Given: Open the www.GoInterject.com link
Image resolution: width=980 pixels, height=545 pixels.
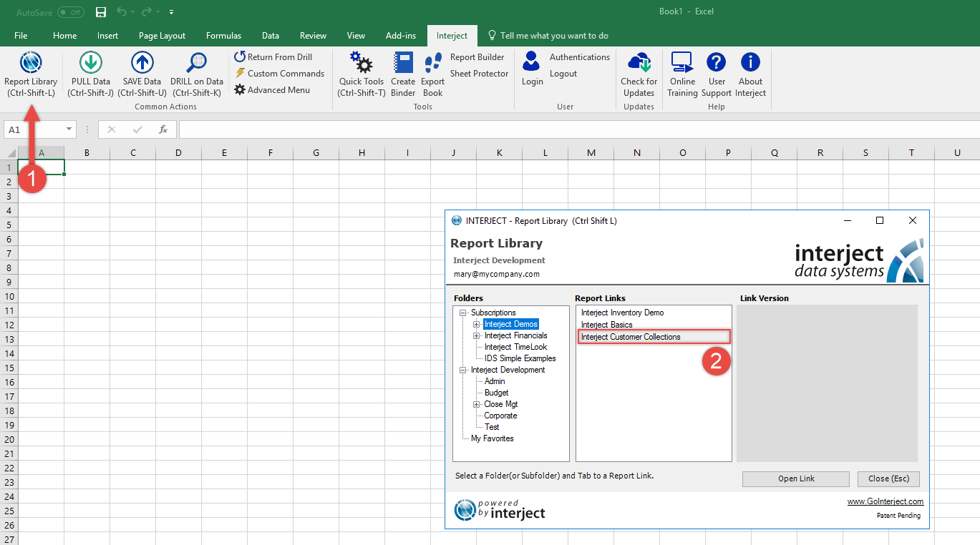Looking at the screenshot, I should tap(886, 501).
